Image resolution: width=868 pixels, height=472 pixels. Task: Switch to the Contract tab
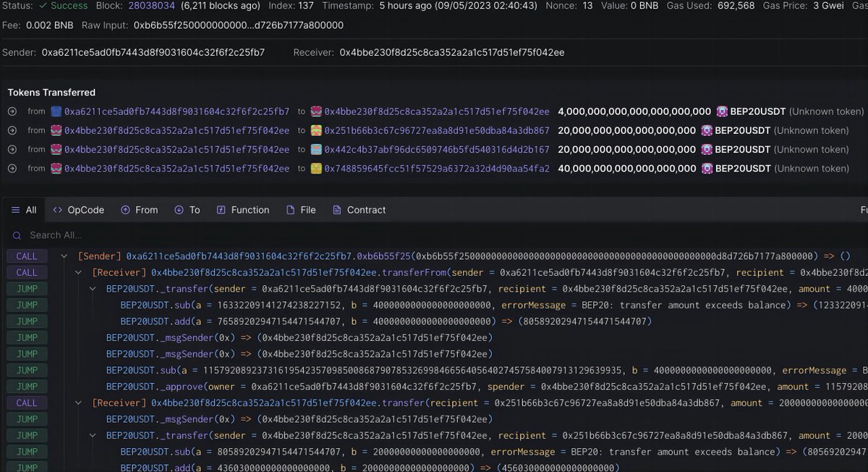click(359, 210)
